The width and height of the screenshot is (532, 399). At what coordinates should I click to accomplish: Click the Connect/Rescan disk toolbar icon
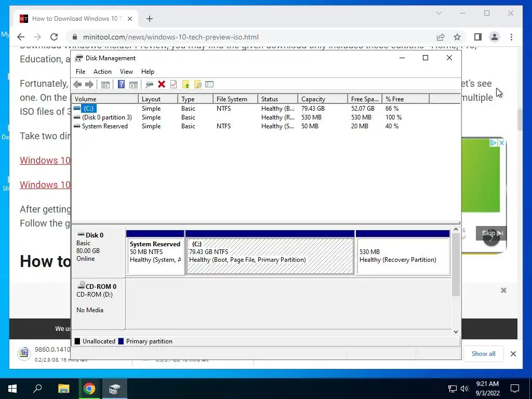(x=149, y=85)
